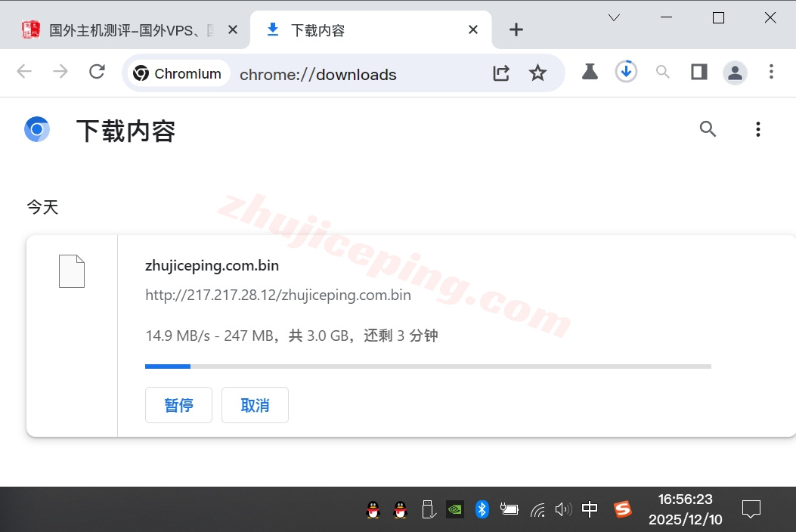Open search on the downloads page
Viewport: 796px width, 532px height.
708,128
